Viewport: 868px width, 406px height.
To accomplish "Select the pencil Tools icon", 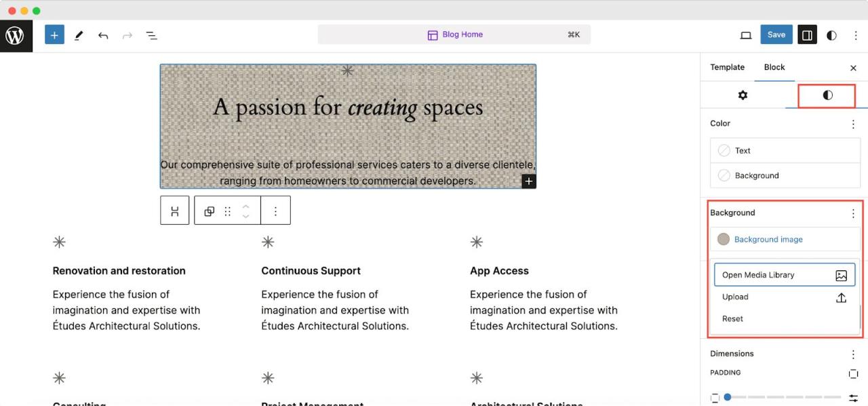I will coord(79,35).
